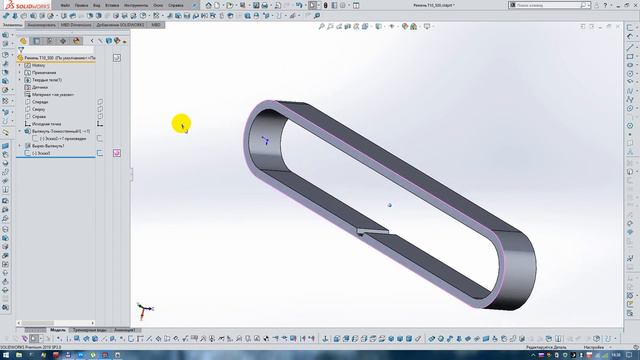The width and height of the screenshot is (640, 360).
Task: Open the Справка menu
Action: tap(176, 5)
